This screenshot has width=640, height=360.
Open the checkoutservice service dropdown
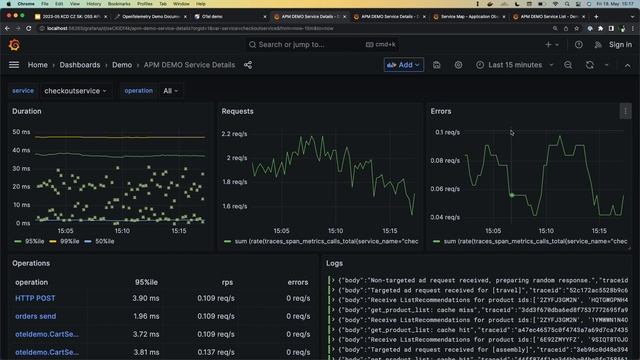pos(75,91)
